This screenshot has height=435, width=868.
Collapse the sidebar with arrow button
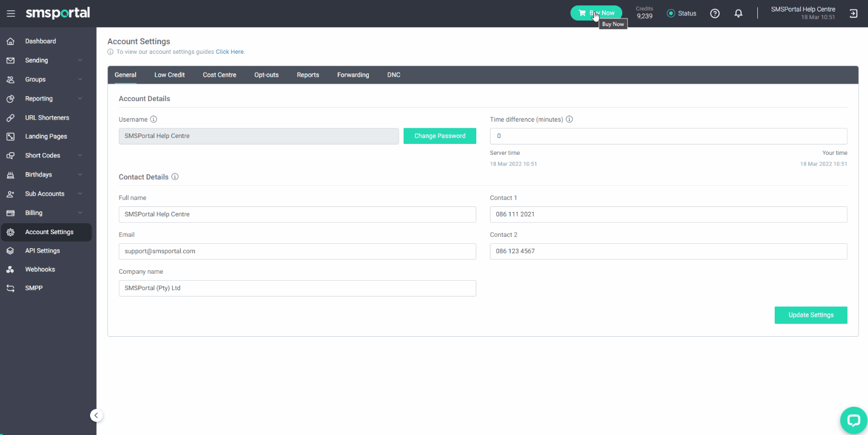(x=96, y=415)
